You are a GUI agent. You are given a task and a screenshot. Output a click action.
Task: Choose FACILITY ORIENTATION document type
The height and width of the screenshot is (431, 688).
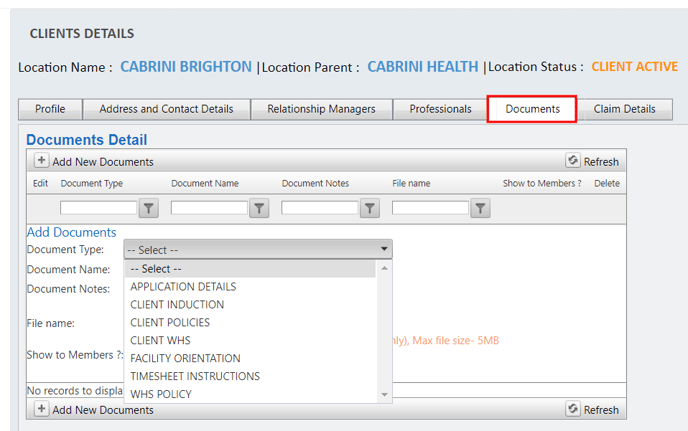(x=250, y=359)
